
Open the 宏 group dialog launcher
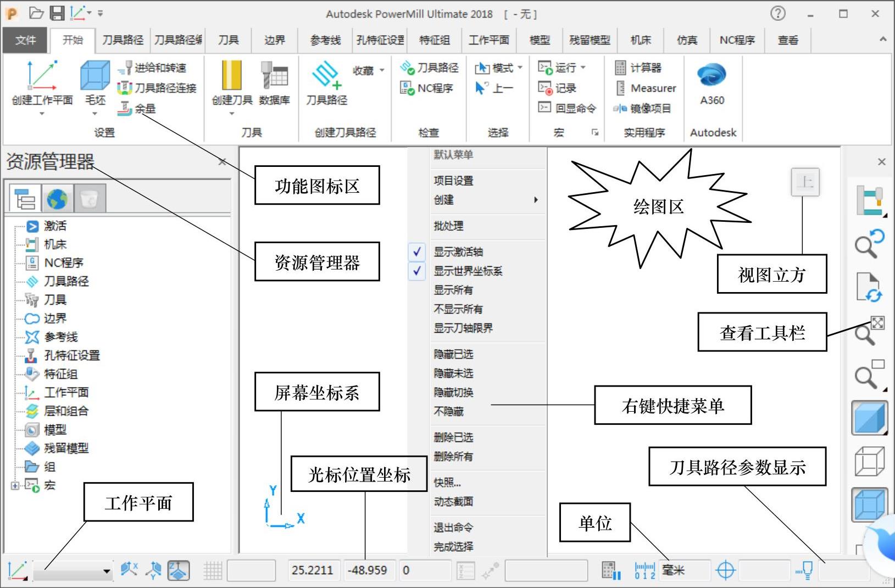(x=594, y=132)
